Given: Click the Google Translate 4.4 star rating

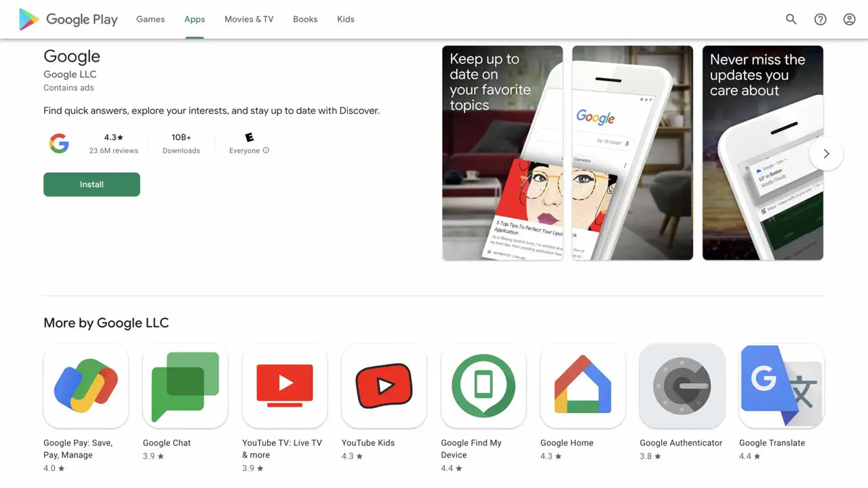Looking at the screenshot, I should pyautogui.click(x=750, y=456).
